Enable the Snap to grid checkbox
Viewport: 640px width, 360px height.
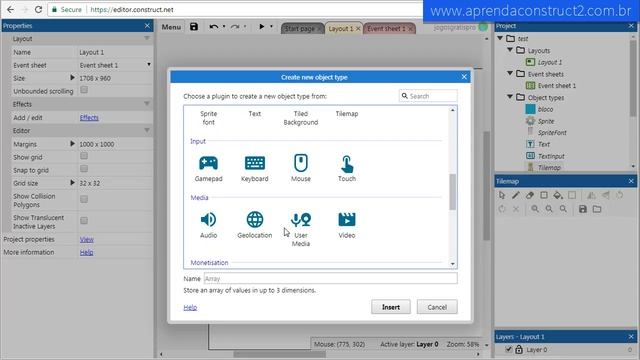(84, 169)
